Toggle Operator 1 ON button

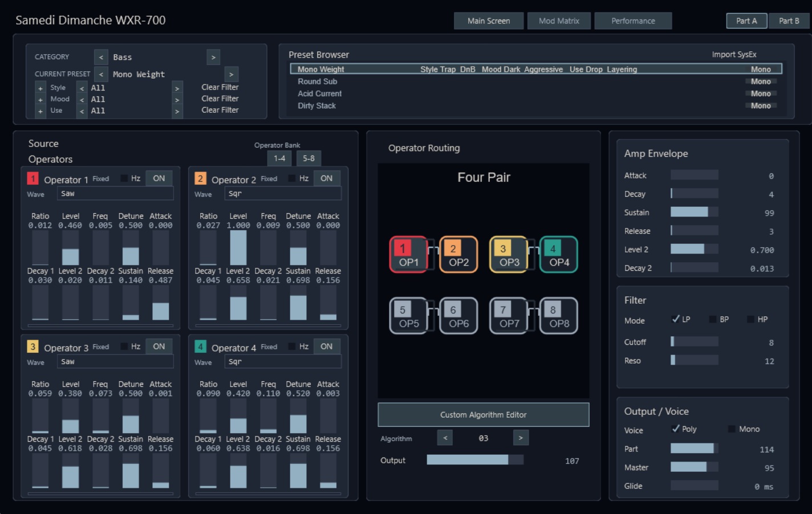point(159,178)
